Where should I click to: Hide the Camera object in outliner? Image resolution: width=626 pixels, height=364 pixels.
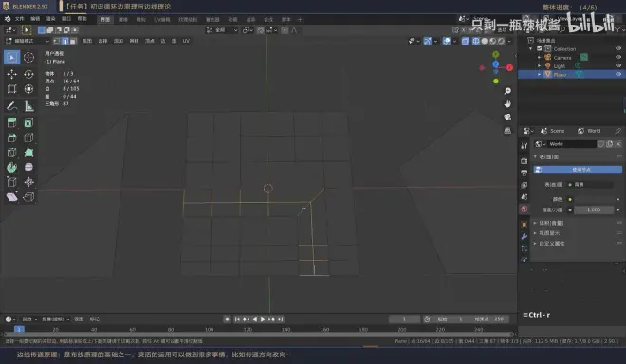[x=618, y=57]
